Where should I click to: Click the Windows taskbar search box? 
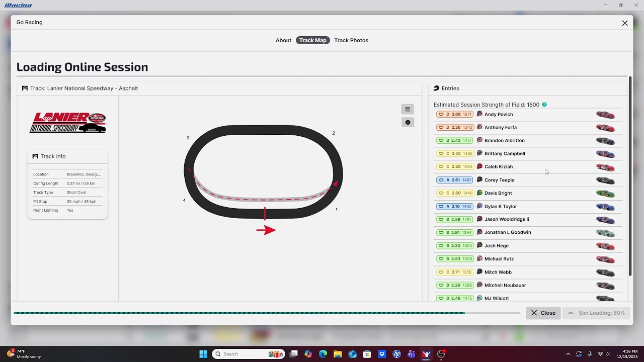click(249, 354)
